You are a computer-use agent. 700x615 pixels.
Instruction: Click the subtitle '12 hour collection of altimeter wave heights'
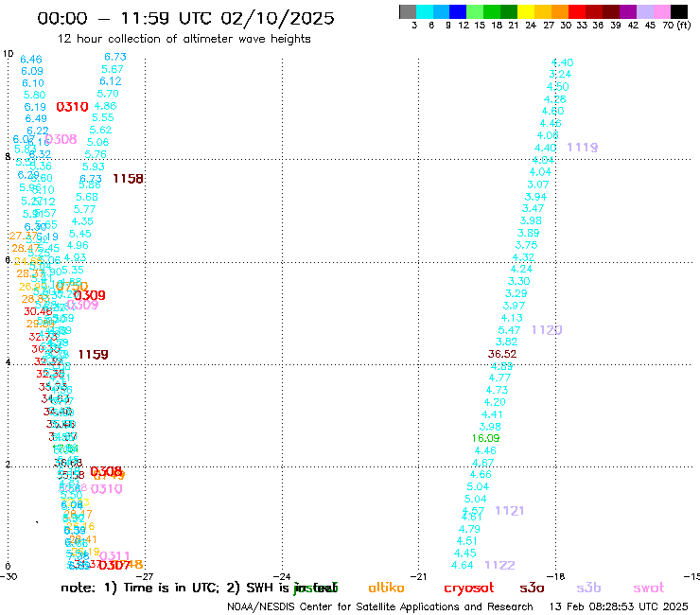[184, 39]
